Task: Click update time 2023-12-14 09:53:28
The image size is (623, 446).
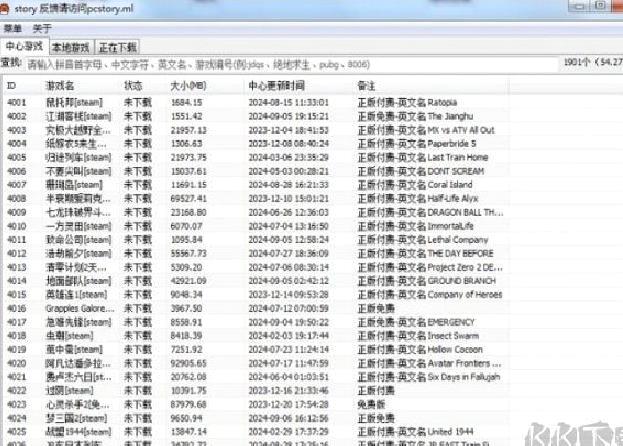Action: [x=288, y=295]
